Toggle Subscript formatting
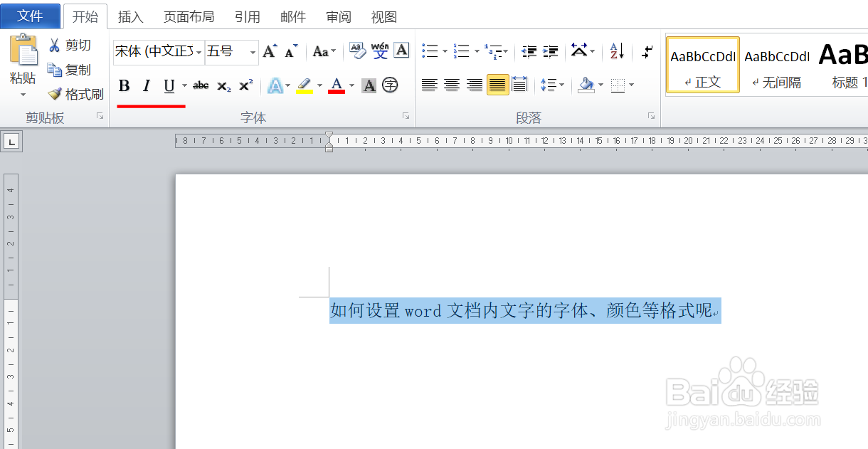 point(224,85)
